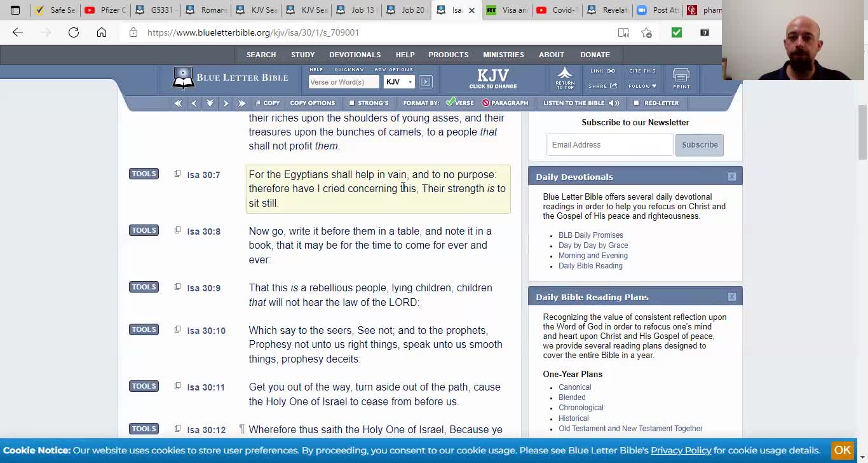Screen dimensions: 868x463
Task: Open TOOLS for Isa 30:7
Action: point(144,174)
